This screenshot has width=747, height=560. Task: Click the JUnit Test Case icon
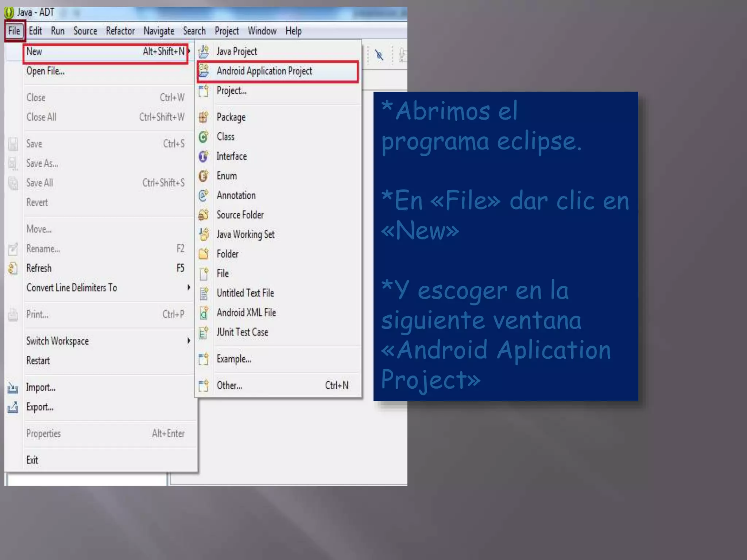[204, 332]
